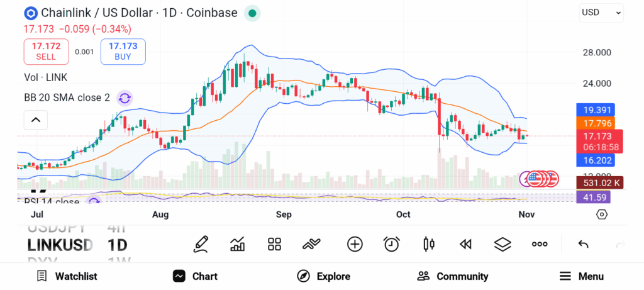Open more tools with the three dots

pyautogui.click(x=540, y=244)
